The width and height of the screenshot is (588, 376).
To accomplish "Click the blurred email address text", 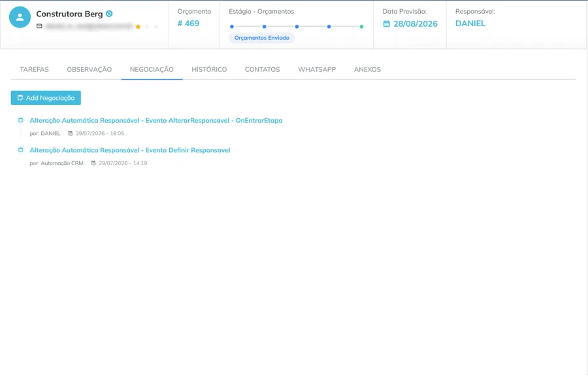I will point(89,26).
